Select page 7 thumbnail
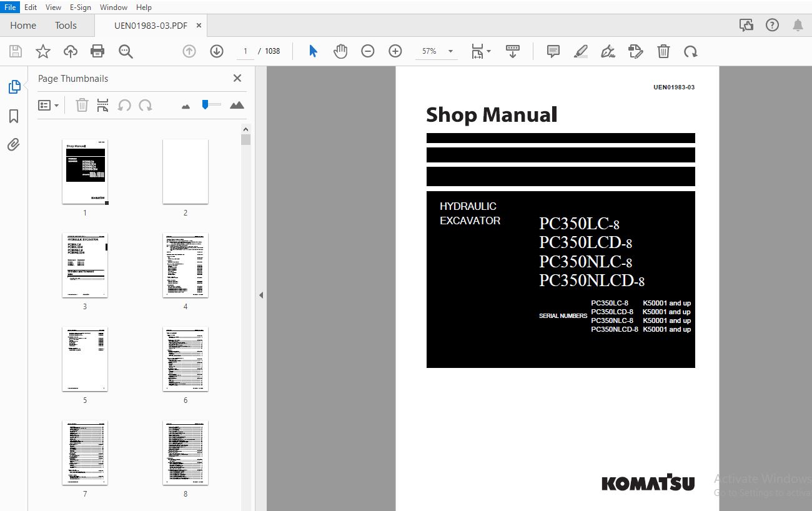Image resolution: width=812 pixels, height=511 pixels. pyautogui.click(x=85, y=453)
